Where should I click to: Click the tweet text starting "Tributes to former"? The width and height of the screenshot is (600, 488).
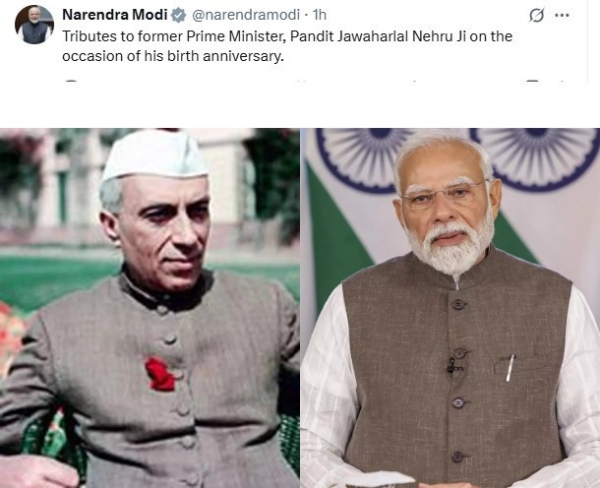[x=287, y=46]
